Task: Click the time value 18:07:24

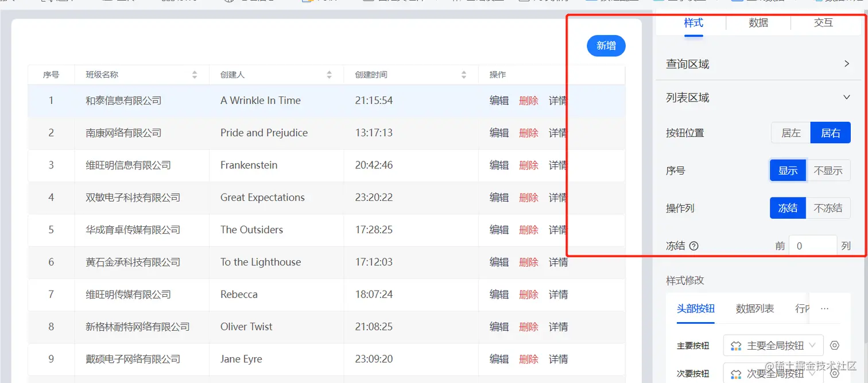Action: (374, 295)
